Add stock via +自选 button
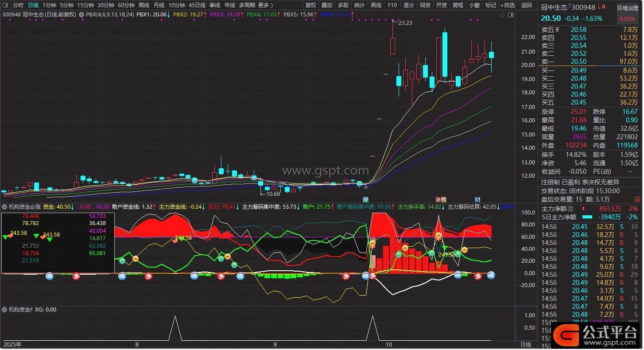Viewport: 644px width, 350px height. [x=507, y=5]
